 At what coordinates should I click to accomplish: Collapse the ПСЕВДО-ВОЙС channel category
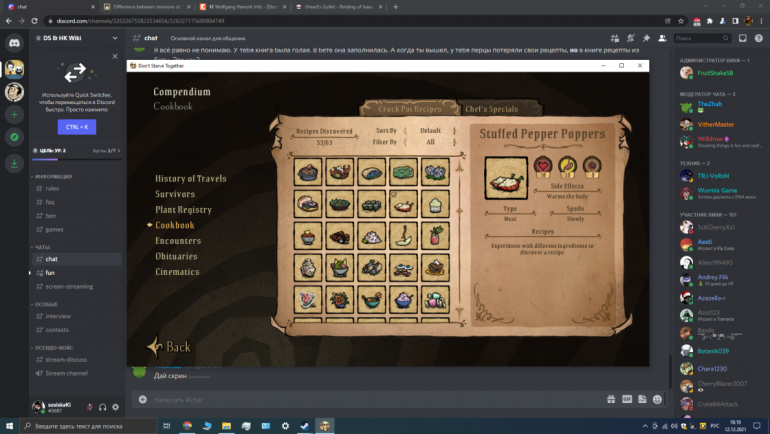point(53,347)
